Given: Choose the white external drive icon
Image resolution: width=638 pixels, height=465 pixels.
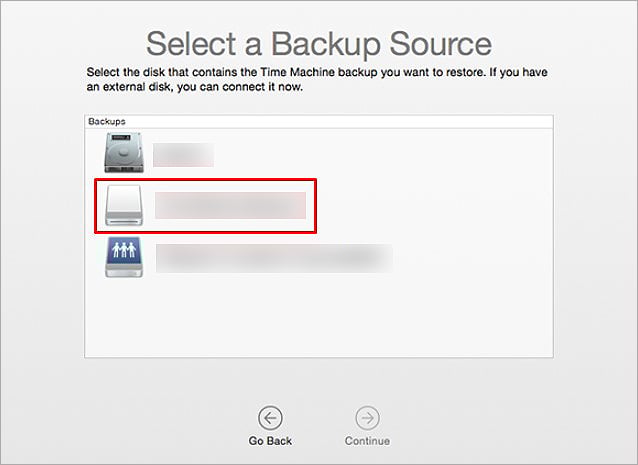Looking at the screenshot, I should coord(124,205).
